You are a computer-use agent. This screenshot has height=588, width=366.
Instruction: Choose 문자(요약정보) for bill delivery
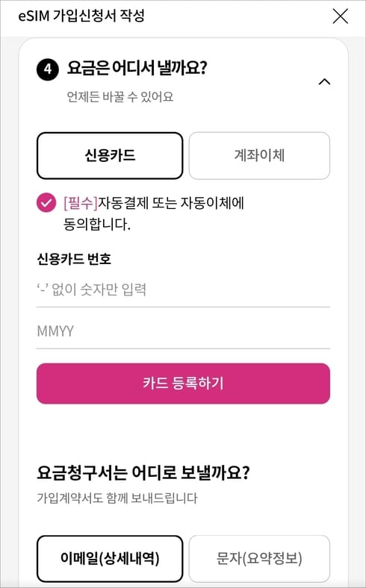(x=259, y=559)
